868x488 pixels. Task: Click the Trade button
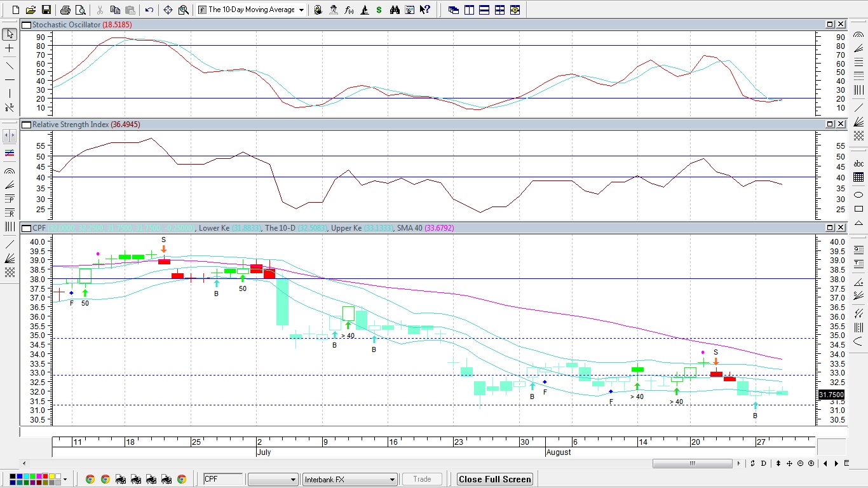pos(422,479)
